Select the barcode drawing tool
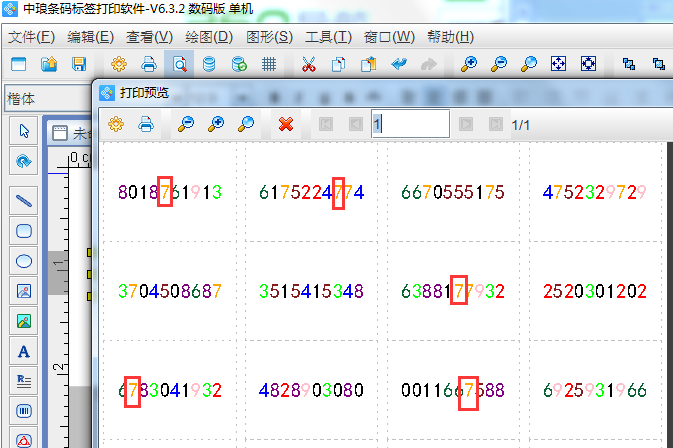The image size is (673, 448). pos(24,411)
